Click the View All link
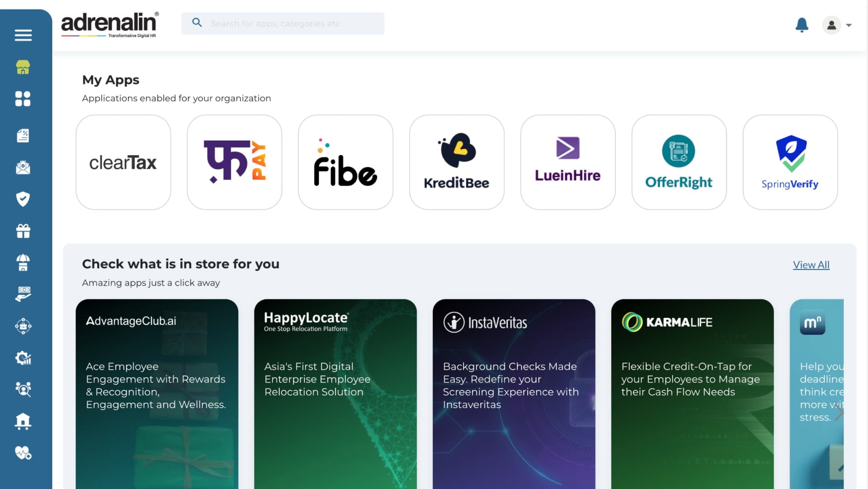 (x=811, y=265)
